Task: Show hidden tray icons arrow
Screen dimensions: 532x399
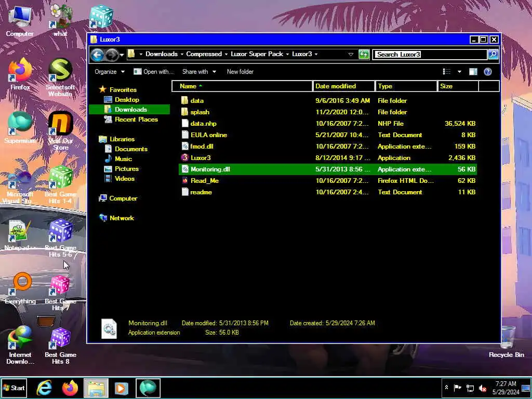Action: (x=446, y=388)
